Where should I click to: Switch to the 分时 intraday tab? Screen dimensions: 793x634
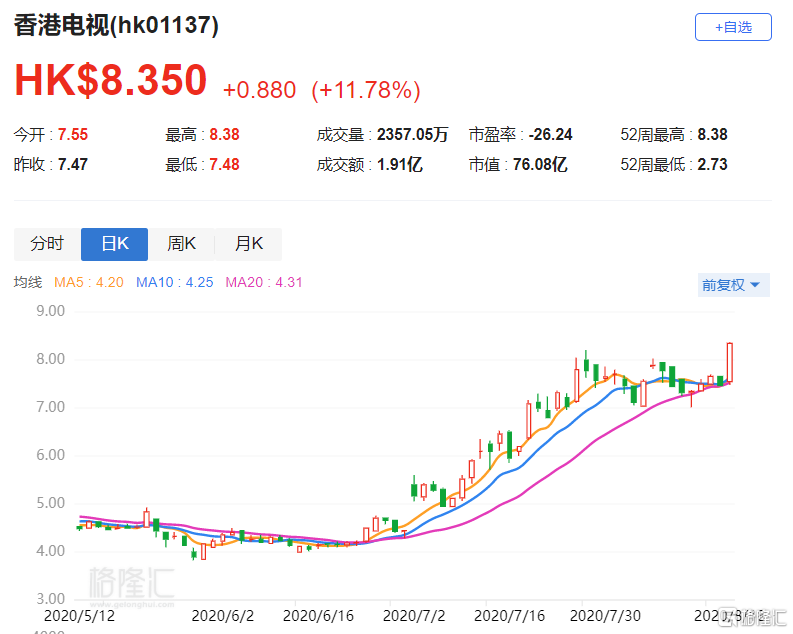click(46, 244)
